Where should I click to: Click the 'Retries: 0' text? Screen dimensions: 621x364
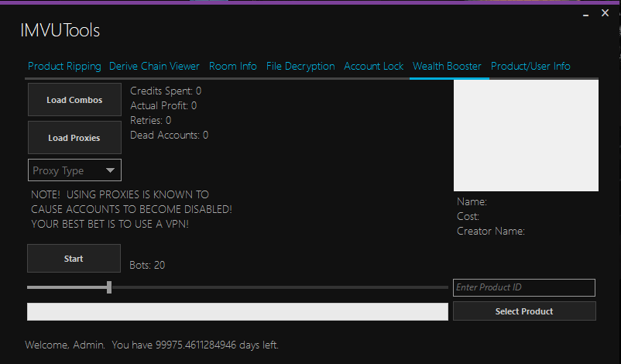click(x=150, y=120)
